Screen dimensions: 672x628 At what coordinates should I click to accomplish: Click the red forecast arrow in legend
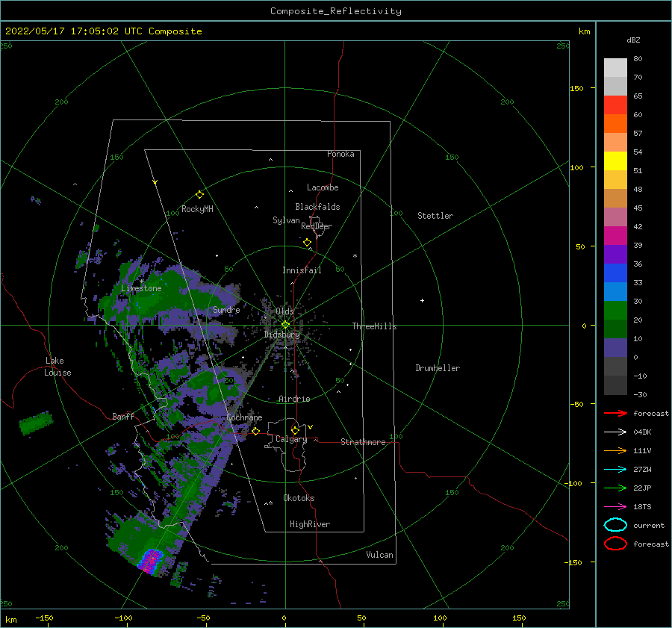click(615, 413)
